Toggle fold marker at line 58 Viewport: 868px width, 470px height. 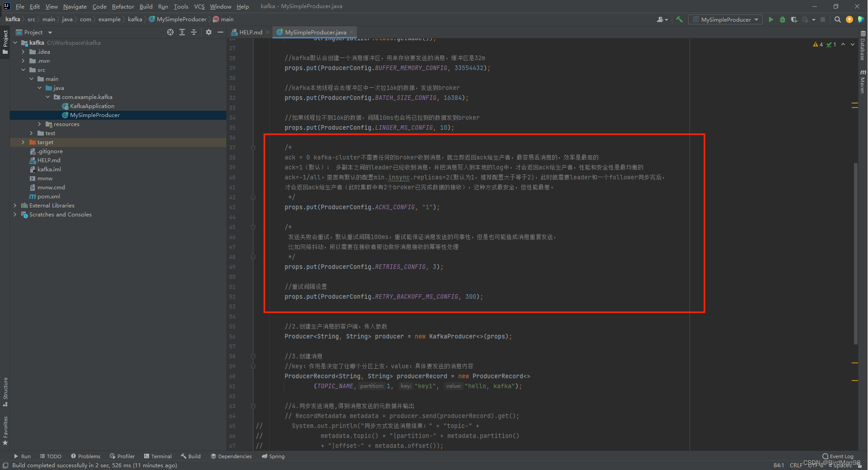pyautogui.click(x=253, y=357)
